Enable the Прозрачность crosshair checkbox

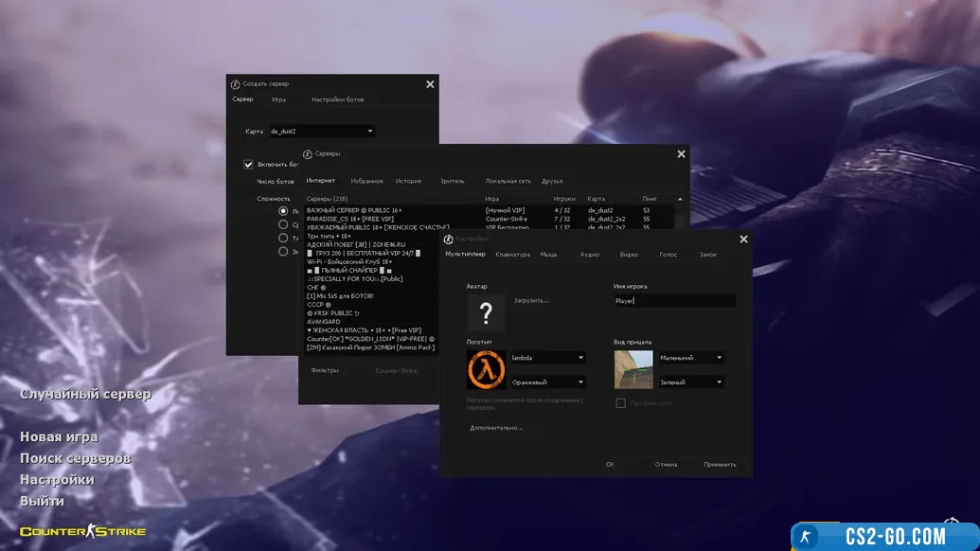coord(620,403)
